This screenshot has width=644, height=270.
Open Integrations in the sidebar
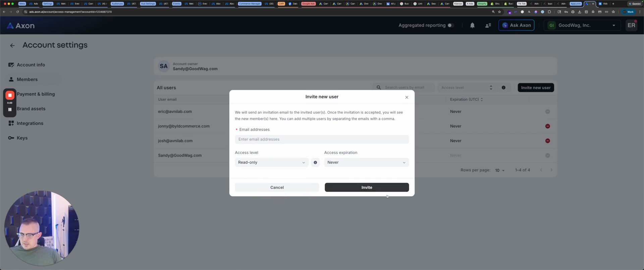click(30, 123)
